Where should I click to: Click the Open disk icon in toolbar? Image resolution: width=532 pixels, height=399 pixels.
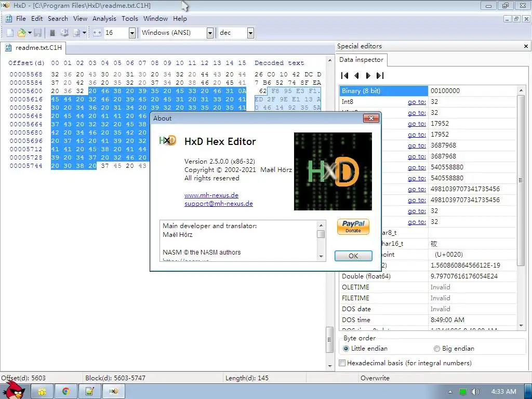click(64, 33)
